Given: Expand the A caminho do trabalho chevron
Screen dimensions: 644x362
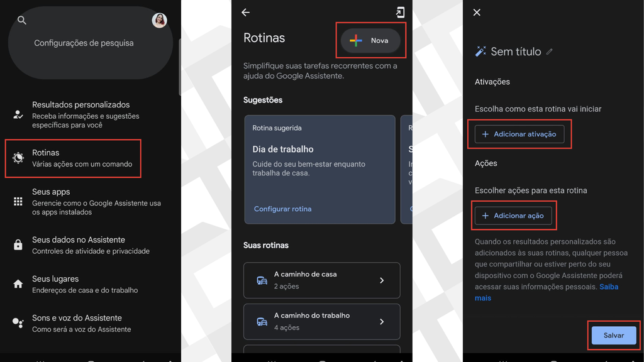Looking at the screenshot, I should coord(382,321).
